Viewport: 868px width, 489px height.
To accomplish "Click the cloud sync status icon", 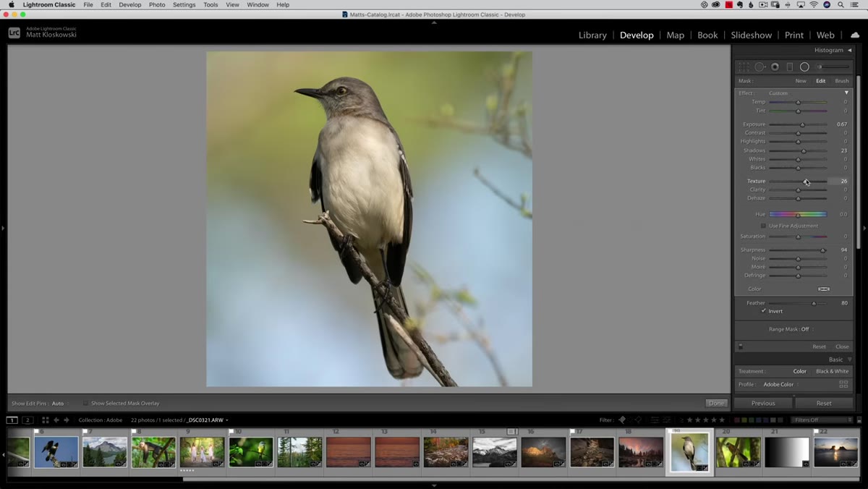I will point(855,35).
